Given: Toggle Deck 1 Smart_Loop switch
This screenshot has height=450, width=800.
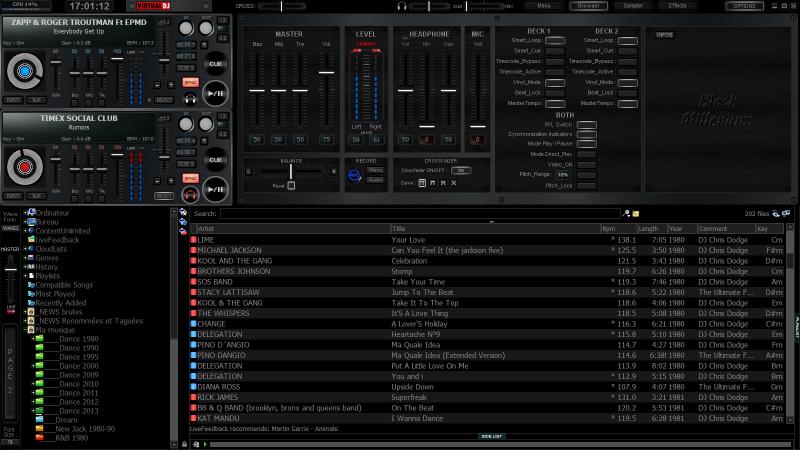Looking at the screenshot, I should pos(555,40).
